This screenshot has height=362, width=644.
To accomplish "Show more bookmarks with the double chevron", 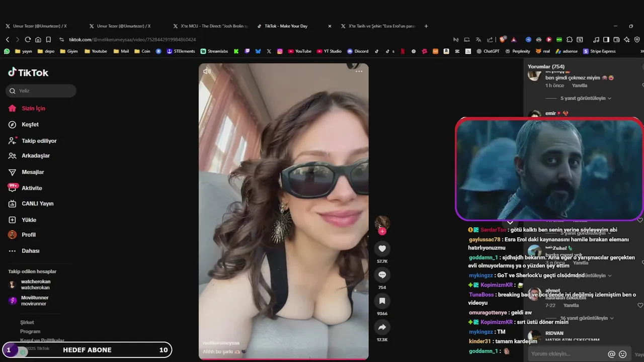I will coord(641,51).
